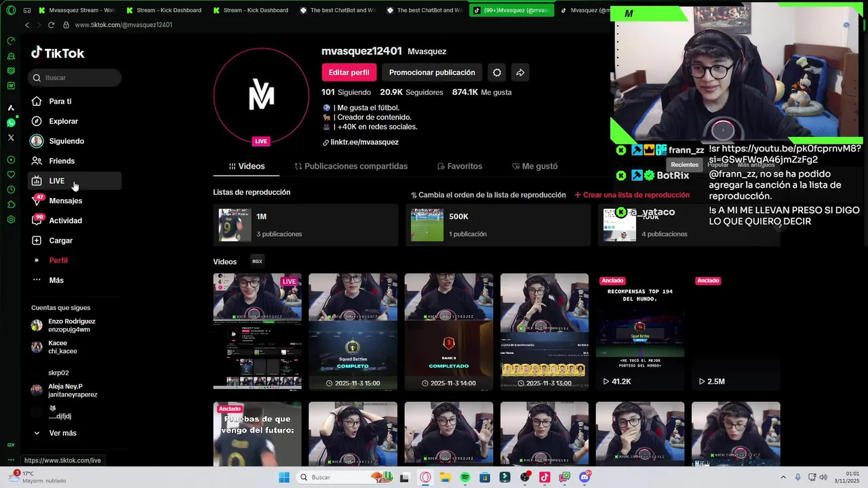
Task: Open the Para ti home feed
Action: [75, 102]
